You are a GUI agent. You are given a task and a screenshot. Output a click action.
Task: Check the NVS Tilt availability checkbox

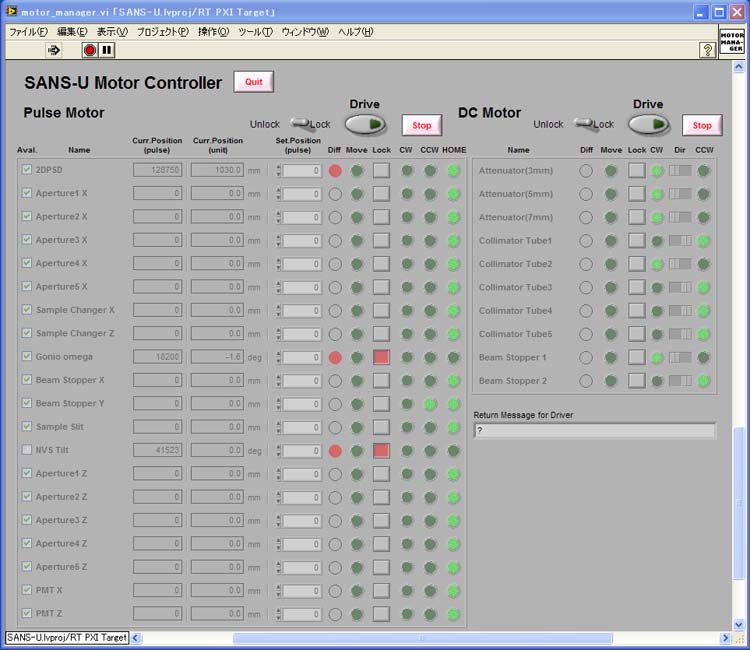(x=27, y=450)
